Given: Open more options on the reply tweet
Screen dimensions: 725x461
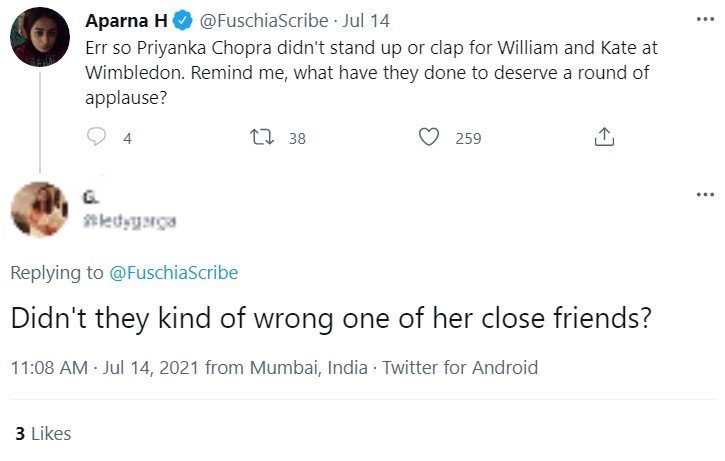Looking at the screenshot, I should pyautogui.click(x=705, y=194).
